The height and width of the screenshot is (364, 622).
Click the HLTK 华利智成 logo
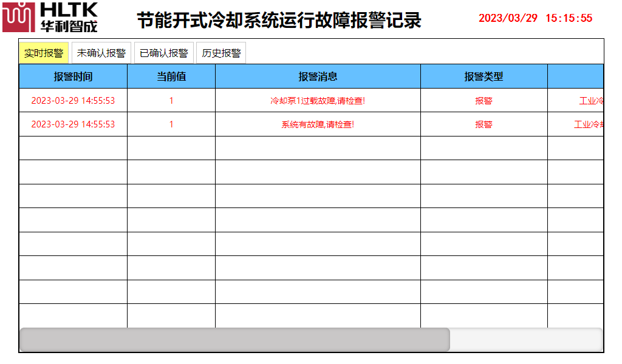coord(50,17)
